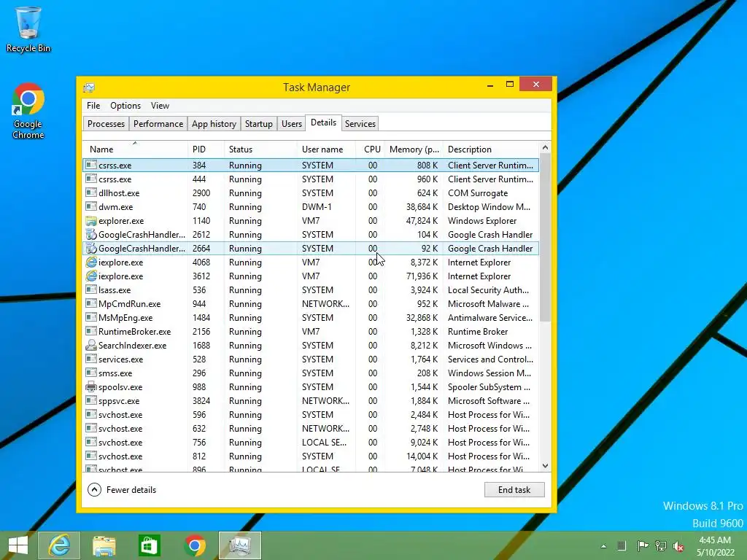The image size is (747, 560).
Task: Select the Recycle Bin desktop icon
Action: (x=28, y=29)
